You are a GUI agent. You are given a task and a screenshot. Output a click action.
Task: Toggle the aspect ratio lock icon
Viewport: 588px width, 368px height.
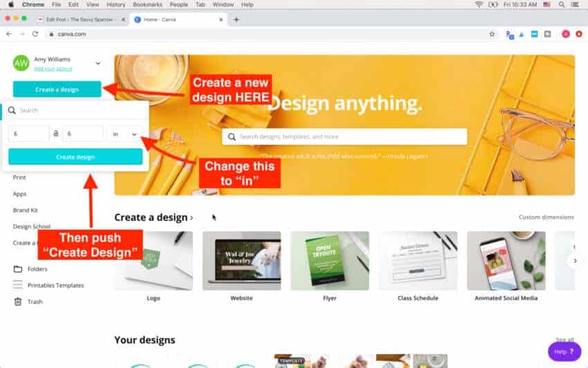coord(56,134)
